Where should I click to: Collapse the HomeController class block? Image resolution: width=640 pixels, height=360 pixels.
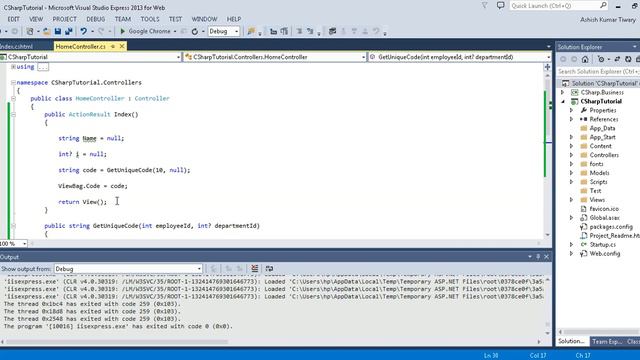click(13, 98)
